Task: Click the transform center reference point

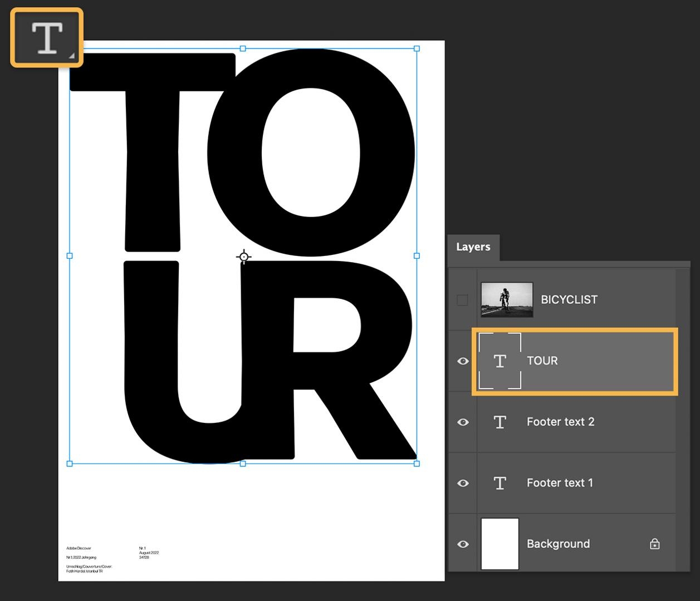Action: [x=243, y=257]
